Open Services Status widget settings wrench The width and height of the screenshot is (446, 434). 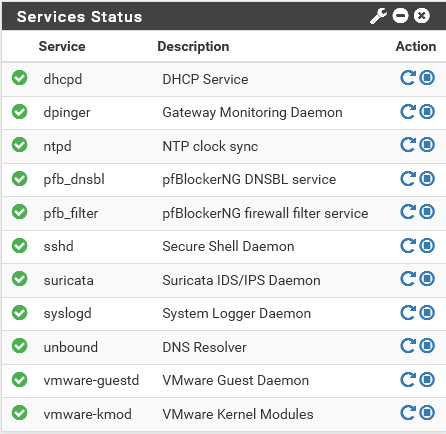pos(378,16)
